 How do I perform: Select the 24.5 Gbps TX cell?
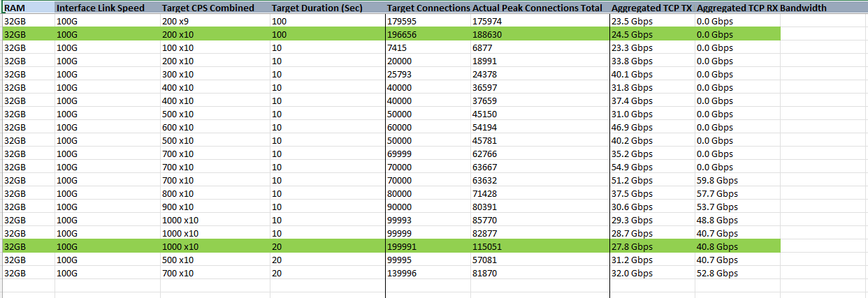coord(653,34)
